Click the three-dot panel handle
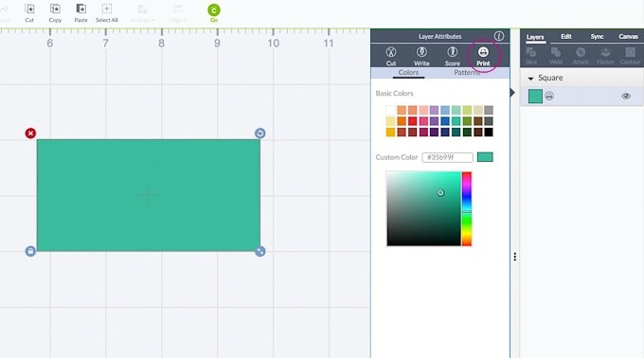Image resolution: width=644 pixels, height=358 pixels. (x=514, y=257)
